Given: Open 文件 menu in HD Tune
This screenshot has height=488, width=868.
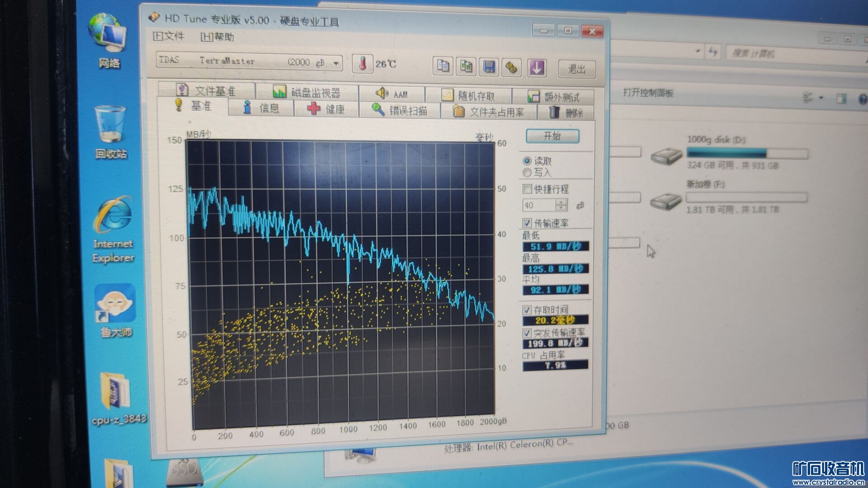Looking at the screenshot, I should point(169,36).
